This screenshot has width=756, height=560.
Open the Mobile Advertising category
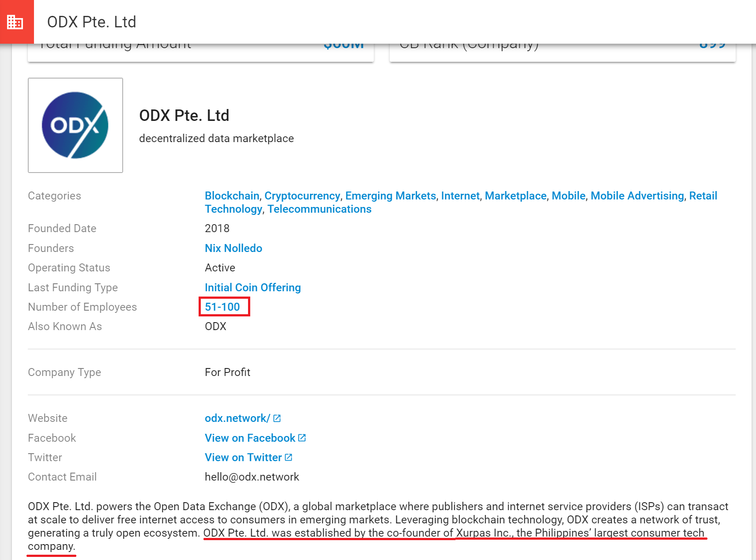click(x=637, y=196)
